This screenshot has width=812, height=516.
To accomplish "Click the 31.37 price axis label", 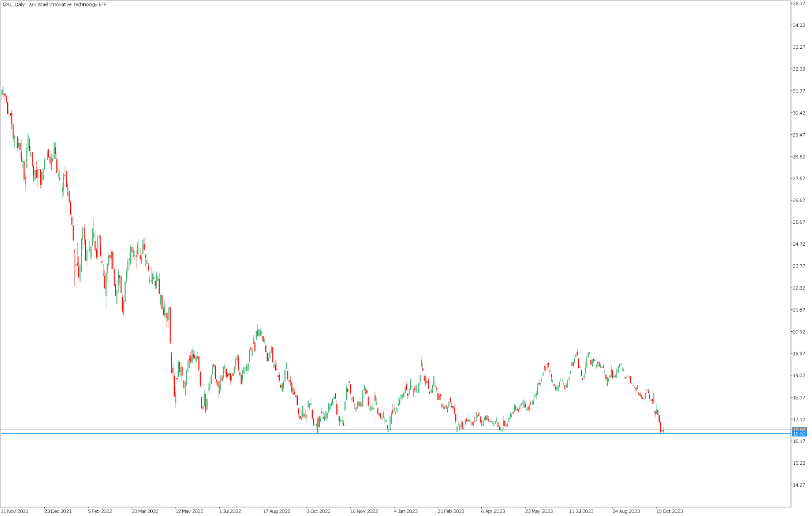I will tap(799, 91).
